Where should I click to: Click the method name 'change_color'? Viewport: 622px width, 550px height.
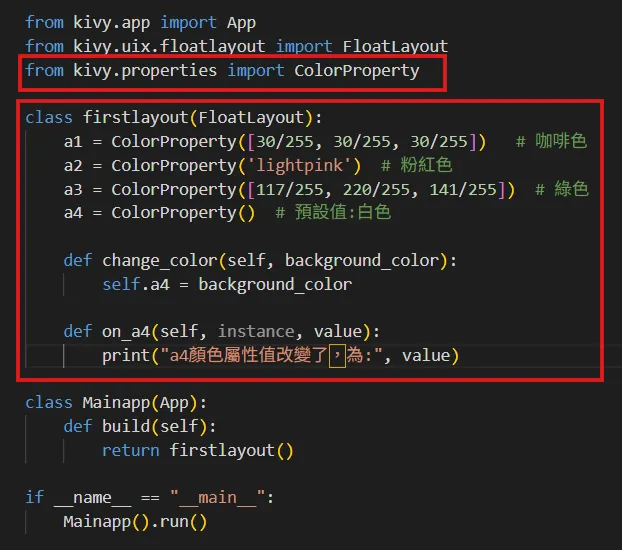pos(159,261)
